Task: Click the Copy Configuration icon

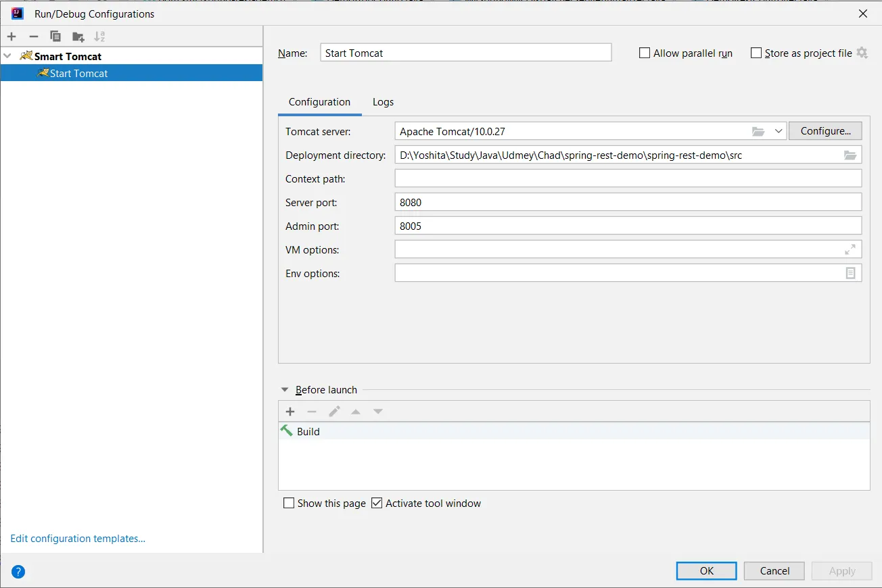Action: pos(55,36)
